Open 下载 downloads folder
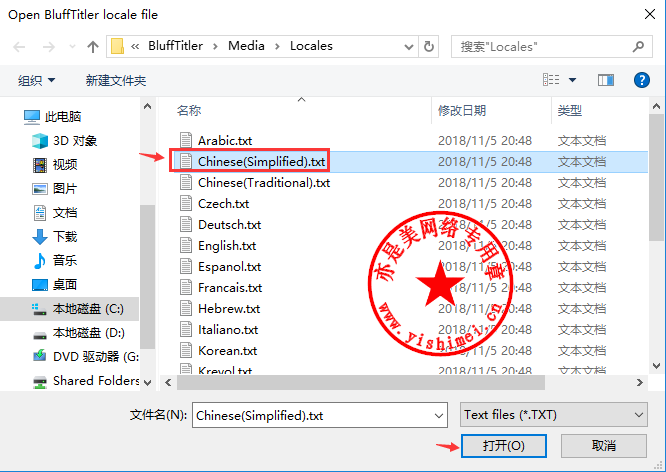This screenshot has height=472, width=666. click(x=55, y=236)
